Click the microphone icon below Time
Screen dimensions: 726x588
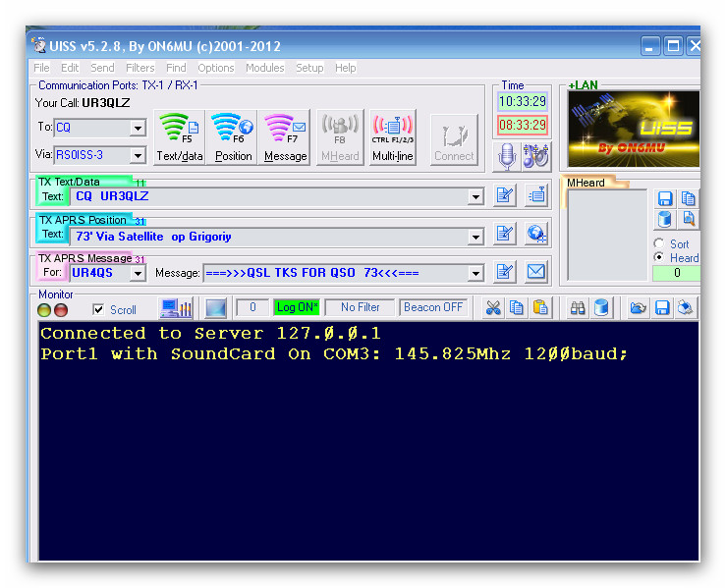coord(508,156)
